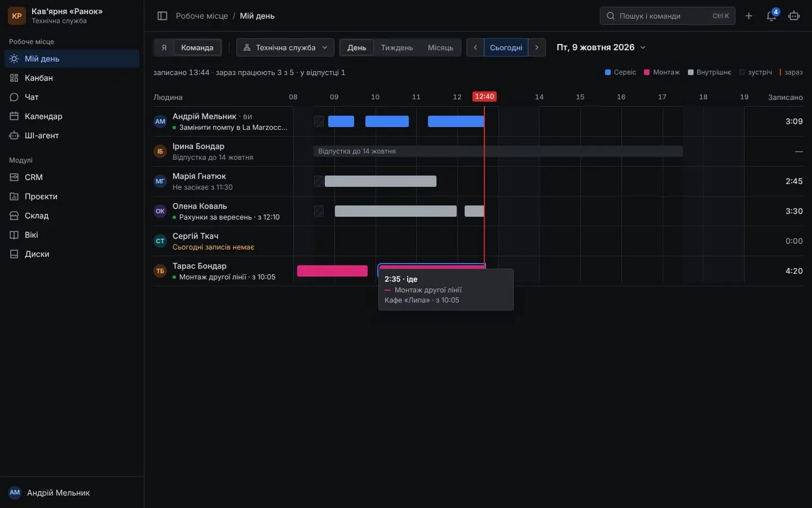Click the search and commands field
Viewport: 812px width, 508px height.
pos(667,16)
